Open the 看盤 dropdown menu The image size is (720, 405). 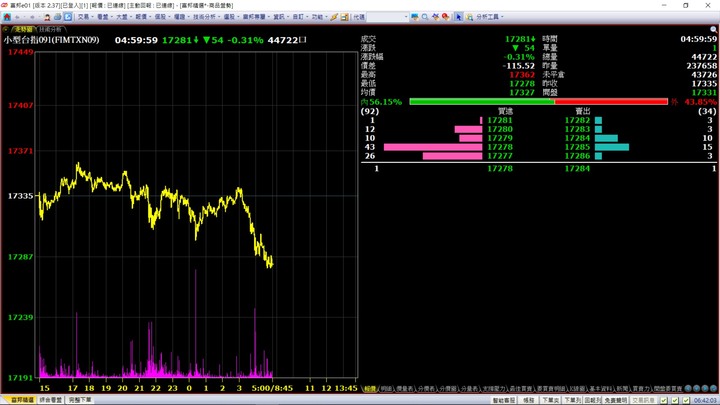click(105, 17)
